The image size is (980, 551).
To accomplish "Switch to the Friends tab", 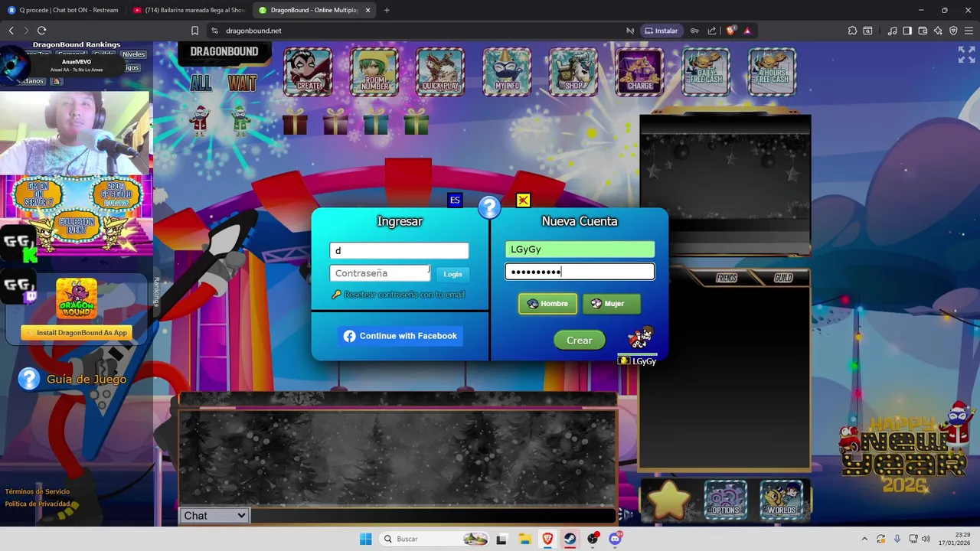I will [727, 278].
